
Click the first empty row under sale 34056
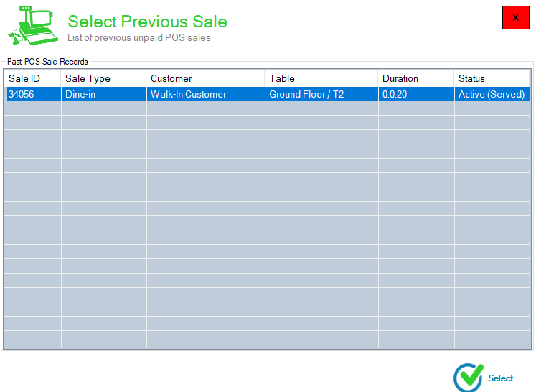click(267, 108)
